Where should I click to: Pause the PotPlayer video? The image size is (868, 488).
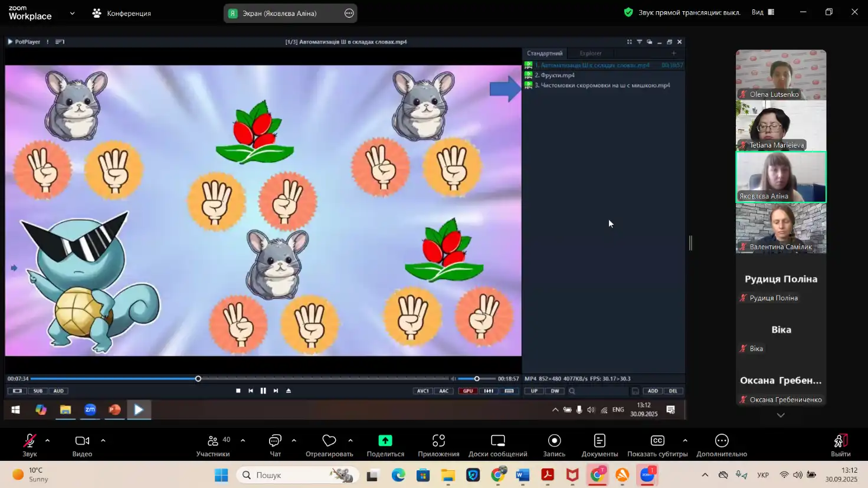(x=263, y=391)
